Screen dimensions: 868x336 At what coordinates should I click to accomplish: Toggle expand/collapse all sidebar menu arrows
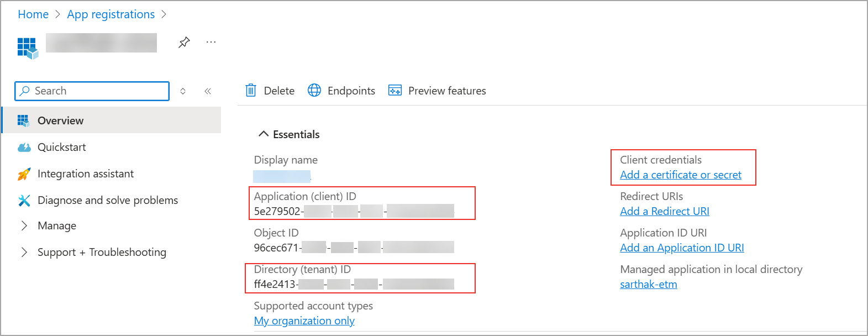[x=183, y=91]
